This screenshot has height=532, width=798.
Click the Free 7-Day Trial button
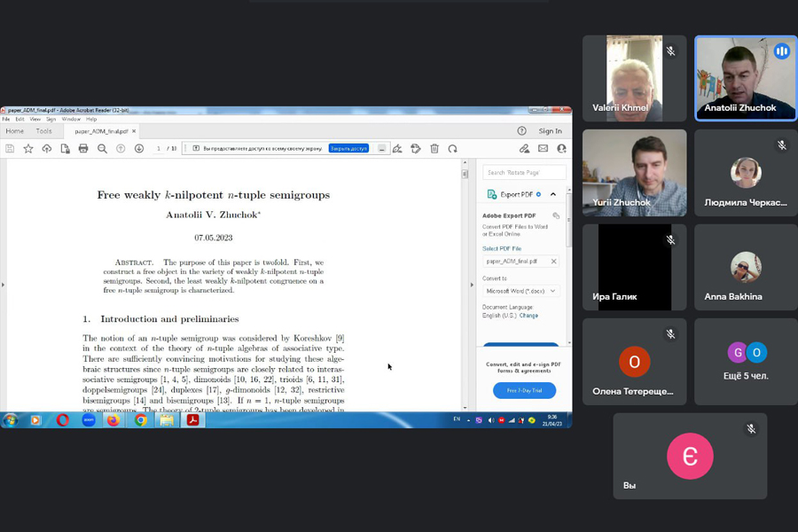coord(524,390)
